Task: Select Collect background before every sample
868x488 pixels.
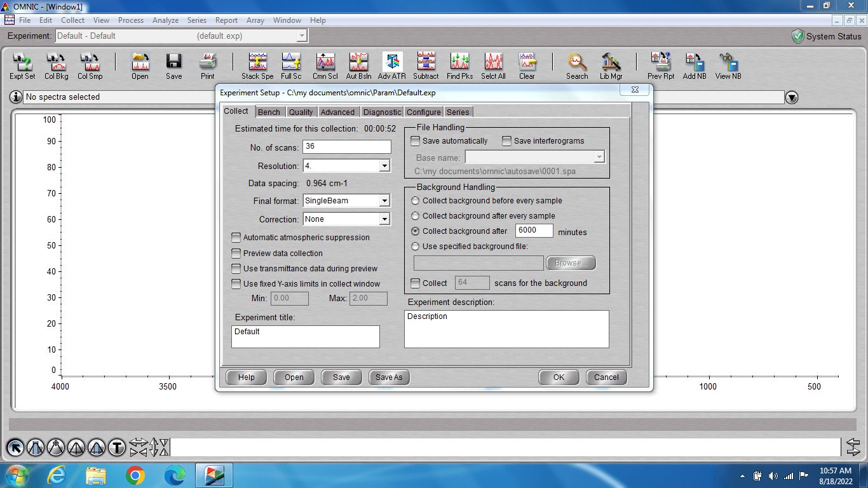Action: coord(416,201)
